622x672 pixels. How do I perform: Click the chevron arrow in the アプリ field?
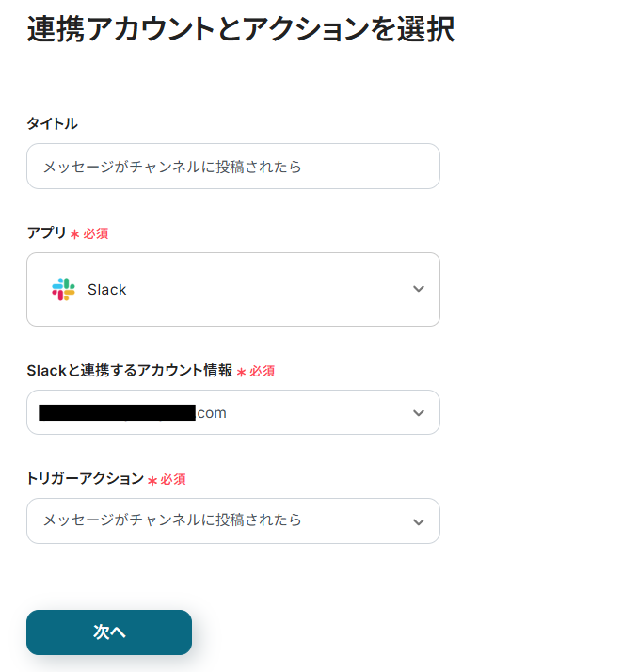(419, 289)
